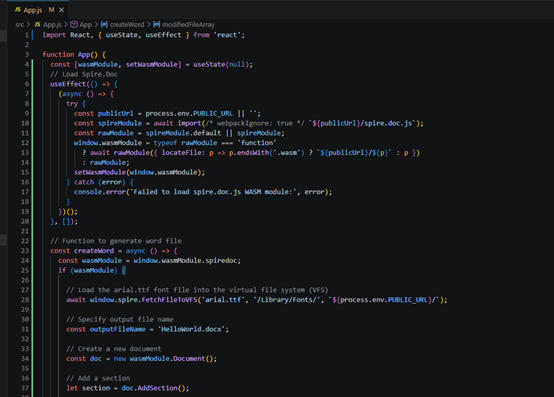Click the App symbol icon in breadcrumb

[x=74, y=24]
